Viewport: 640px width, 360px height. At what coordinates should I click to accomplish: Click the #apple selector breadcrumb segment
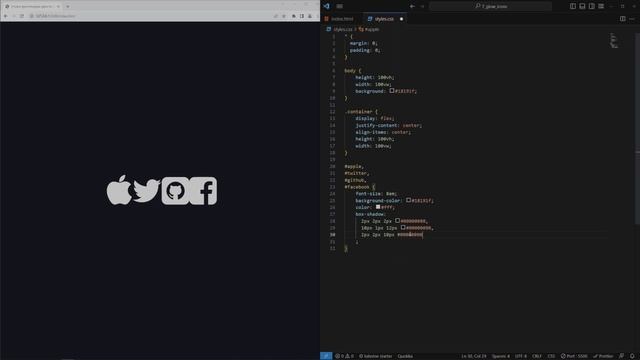pyautogui.click(x=371, y=29)
